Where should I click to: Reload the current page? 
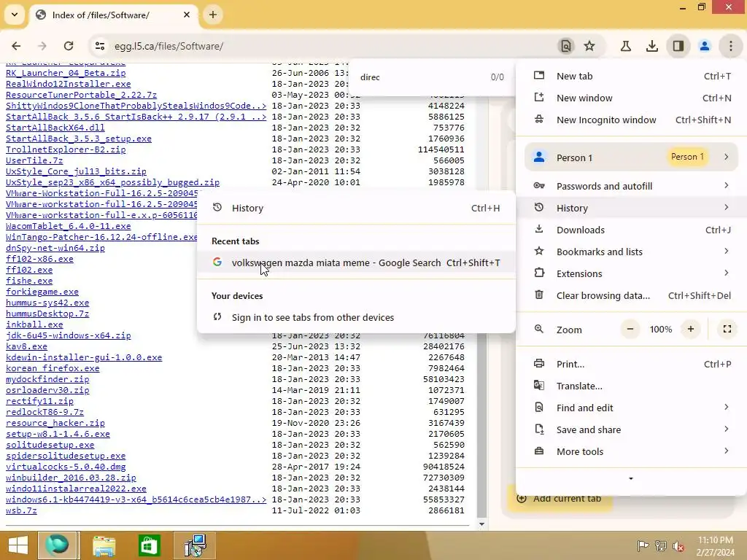[x=69, y=46]
